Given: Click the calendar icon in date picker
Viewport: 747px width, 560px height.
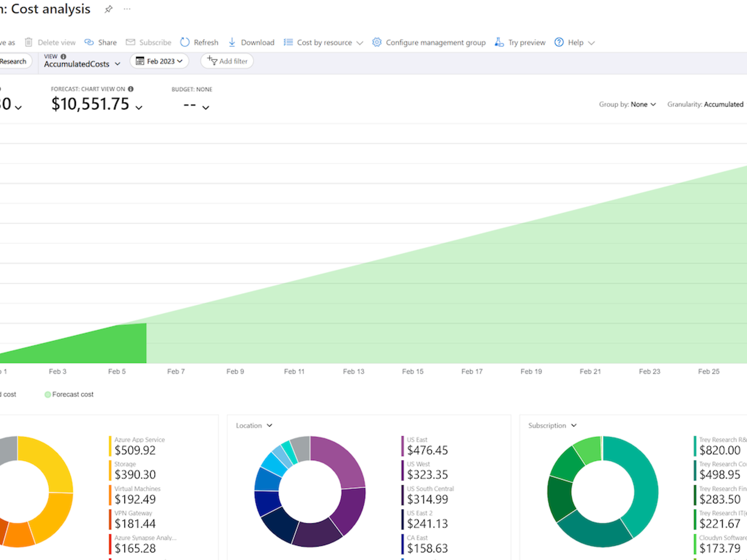Looking at the screenshot, I should point(140,61).
